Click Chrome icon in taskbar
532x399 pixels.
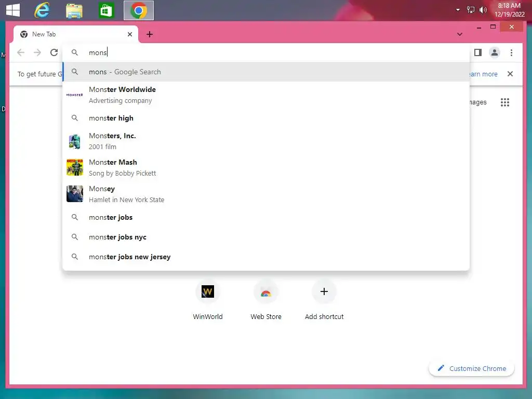pos(138,10)
